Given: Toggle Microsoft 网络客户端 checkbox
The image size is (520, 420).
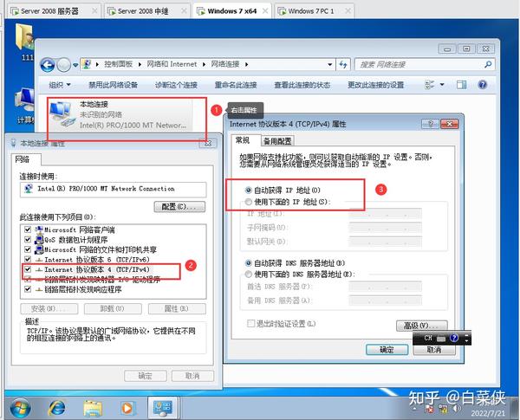Looking at the screenshot, I should pyautogui.click(x=28, y=229).
